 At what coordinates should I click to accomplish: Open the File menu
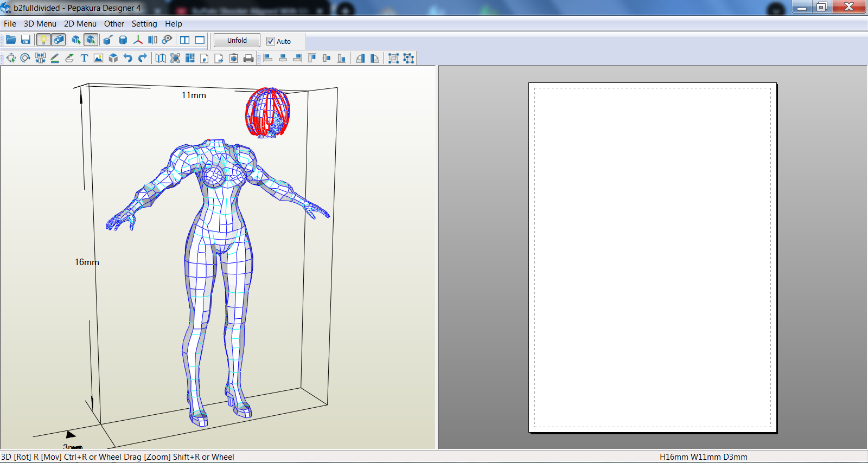[x=10, y=24]
